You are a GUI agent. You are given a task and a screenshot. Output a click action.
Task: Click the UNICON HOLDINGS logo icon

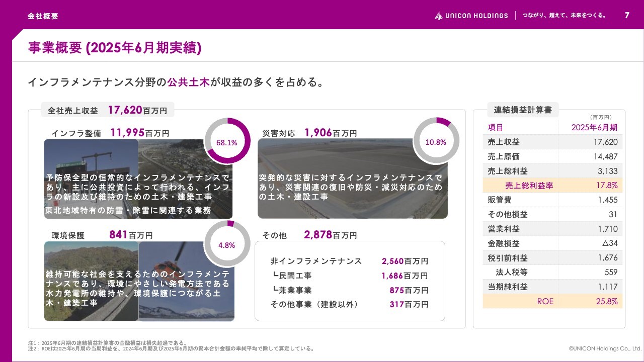click(x=439, y=16)
